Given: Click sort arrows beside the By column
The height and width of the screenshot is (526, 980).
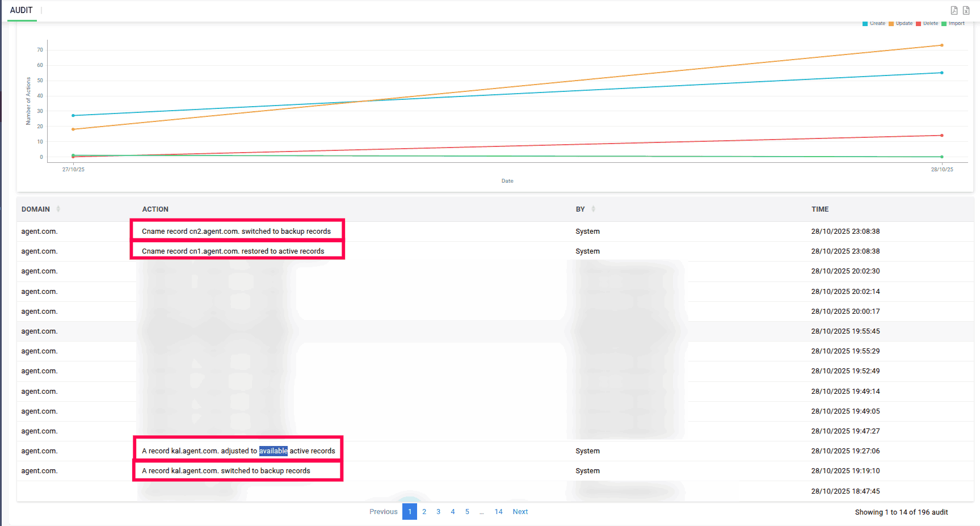Looking at the screenshot, I should pyautogui.click(x=593, y=209).
